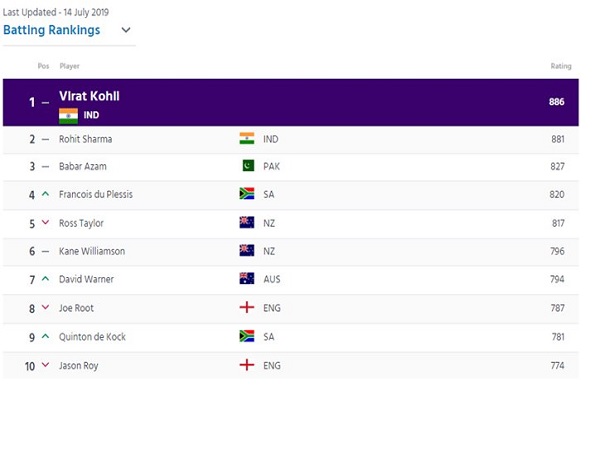Viewport: 600px width, 450px height.
Task: Click green up arrow beside Francois du Plessis
Action: [45, 194]
